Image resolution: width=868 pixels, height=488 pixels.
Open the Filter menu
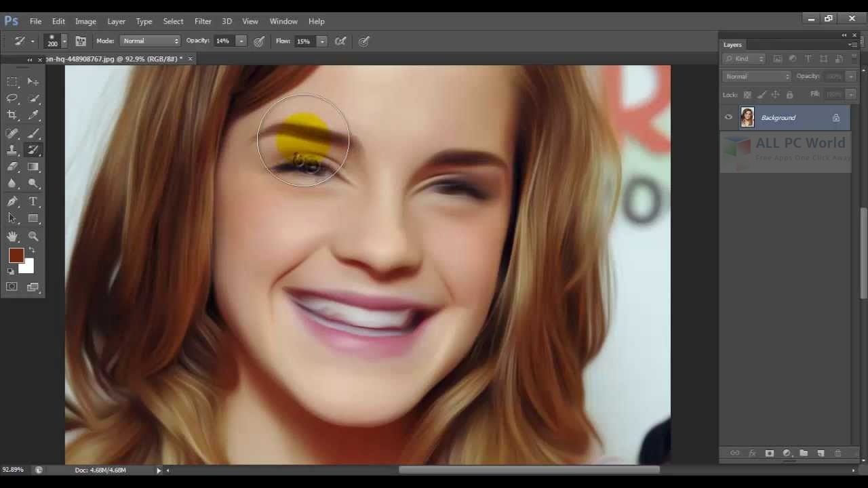point(203,21)
